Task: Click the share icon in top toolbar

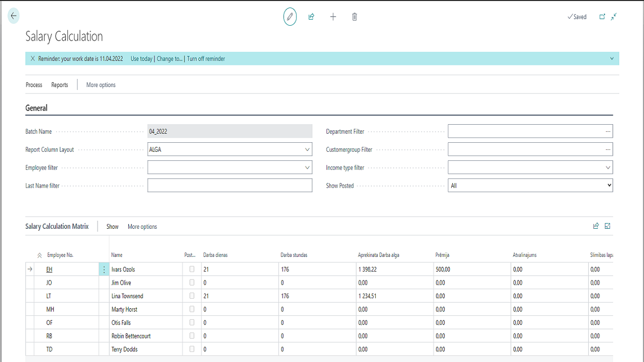Action: (311, 17)
